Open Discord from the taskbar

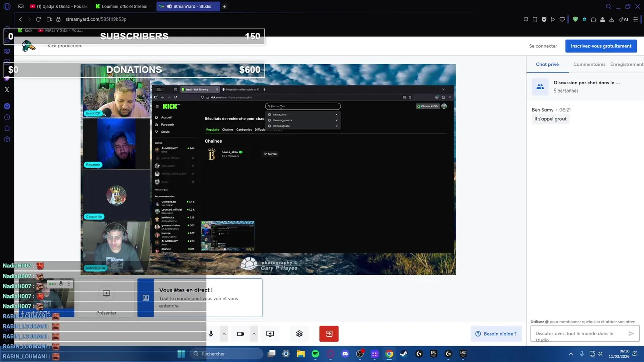(345, 354)
